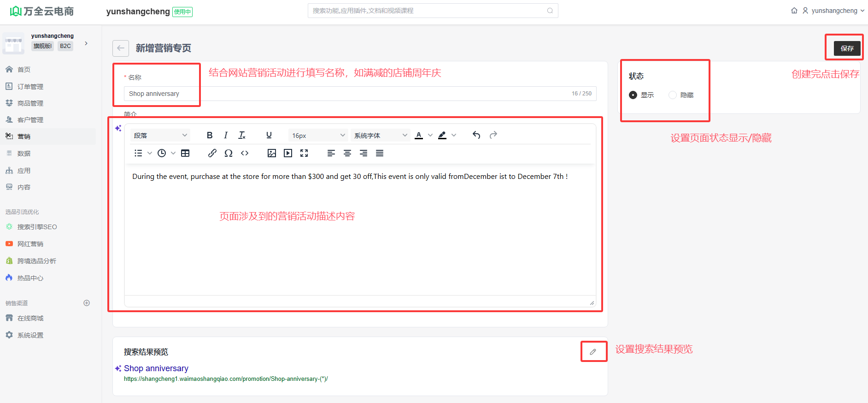
Task: Insert an image into the editor
Action: point(272,153)
